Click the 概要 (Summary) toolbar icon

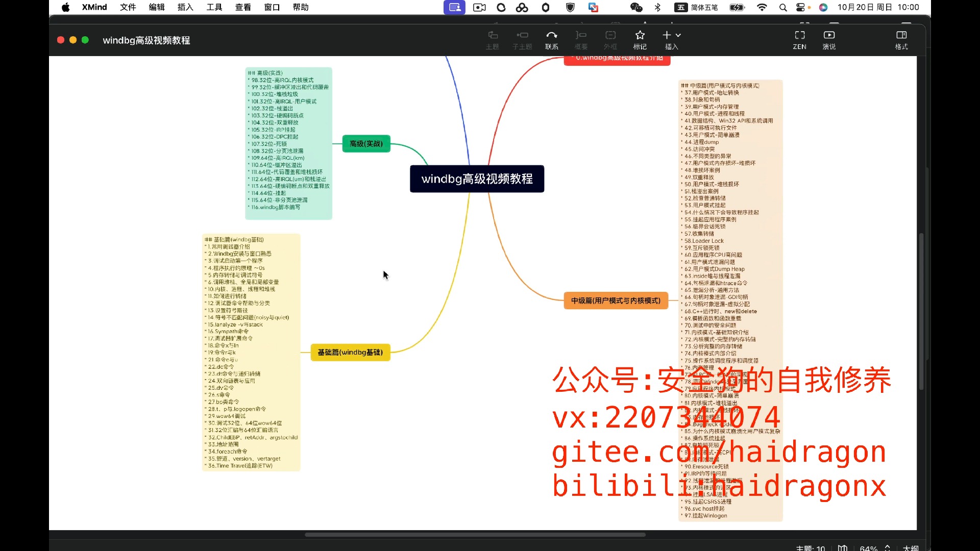581,39
